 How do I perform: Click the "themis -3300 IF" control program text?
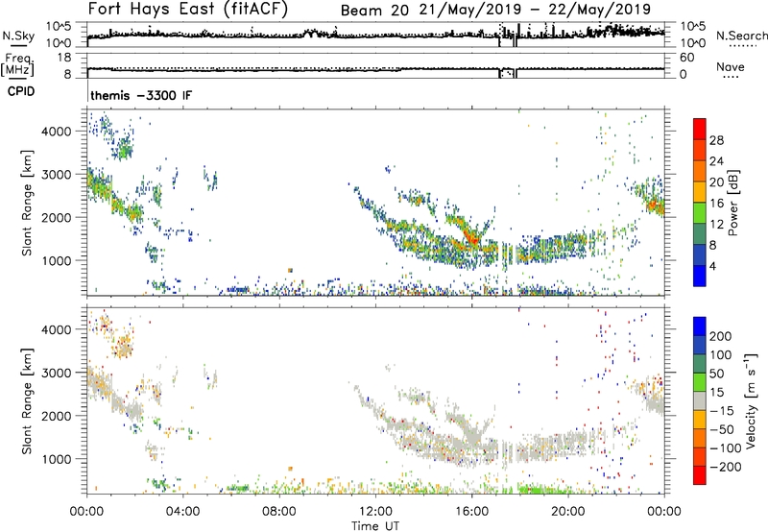[x=141, y=95]
